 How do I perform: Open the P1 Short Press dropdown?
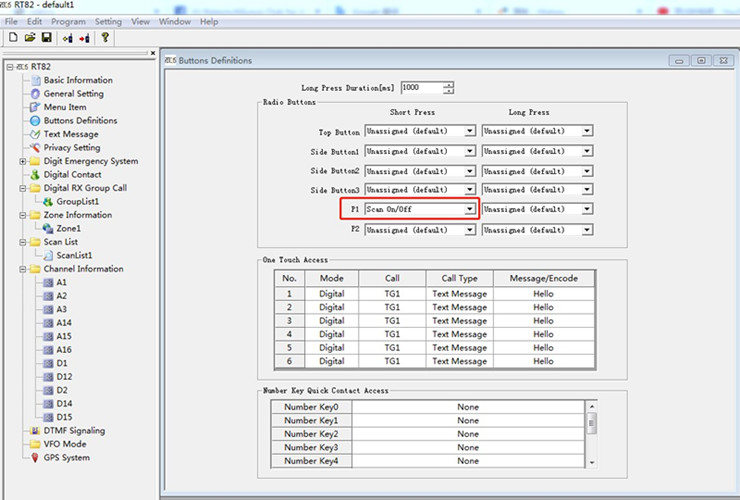pos(469,210)
